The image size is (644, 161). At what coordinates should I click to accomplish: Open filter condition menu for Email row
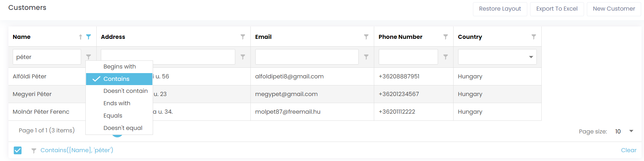pyautogui.click(x=366, y=57)
